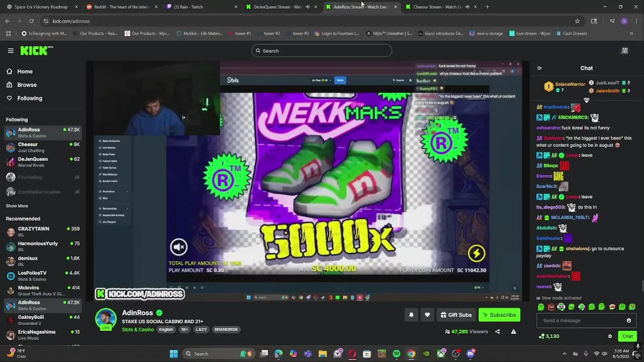This screenshot has height=362, width=644.
Task: Open Chrome profile avatar menu
Action: [x=624, y=21]
